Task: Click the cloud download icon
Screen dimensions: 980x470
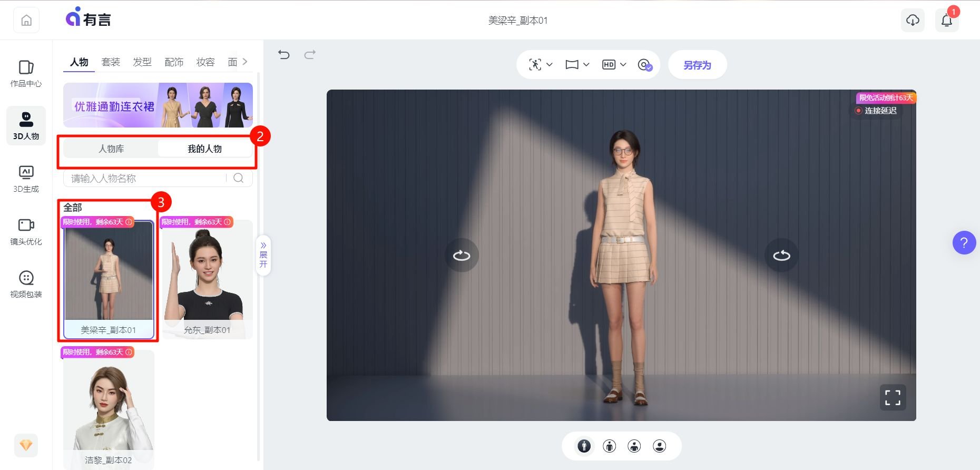Action: coord(913,21)
